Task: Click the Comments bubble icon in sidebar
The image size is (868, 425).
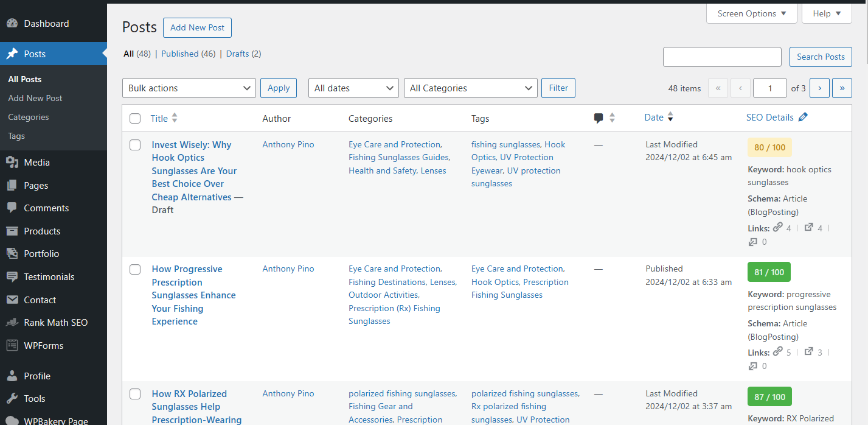Action: pos(12,208)
